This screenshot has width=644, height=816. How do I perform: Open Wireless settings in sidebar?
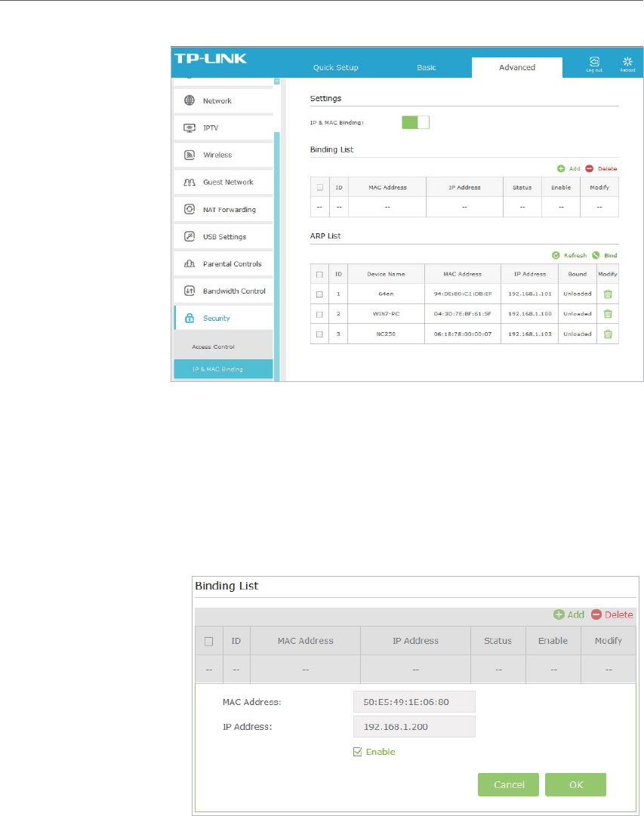(x=223, y=155)
